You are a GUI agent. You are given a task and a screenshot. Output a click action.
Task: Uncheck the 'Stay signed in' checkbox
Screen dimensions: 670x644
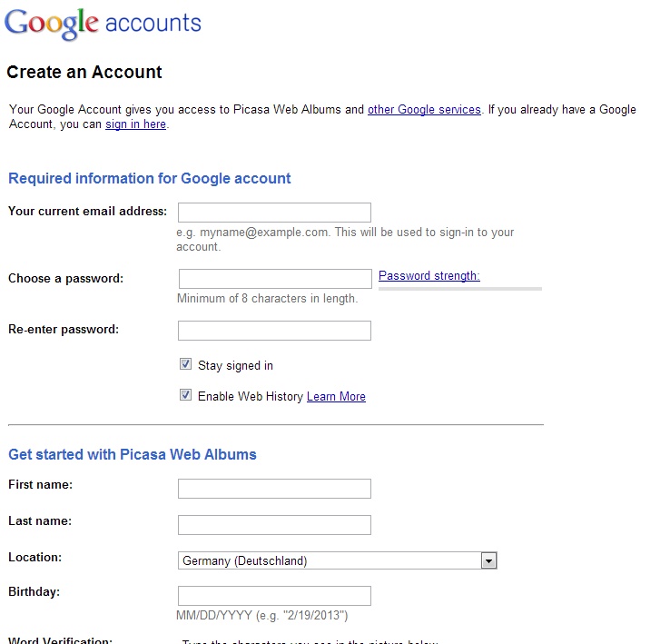point(186,365)
